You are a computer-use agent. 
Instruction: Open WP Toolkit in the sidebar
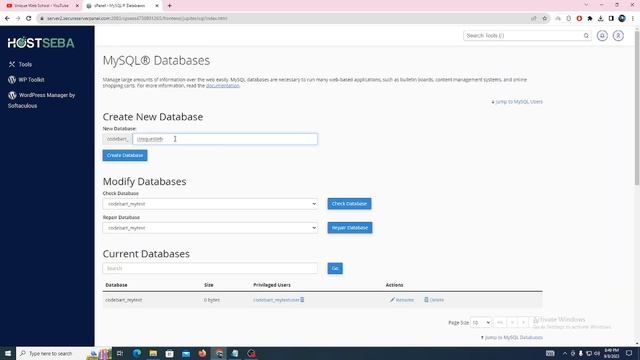(26, 80)
